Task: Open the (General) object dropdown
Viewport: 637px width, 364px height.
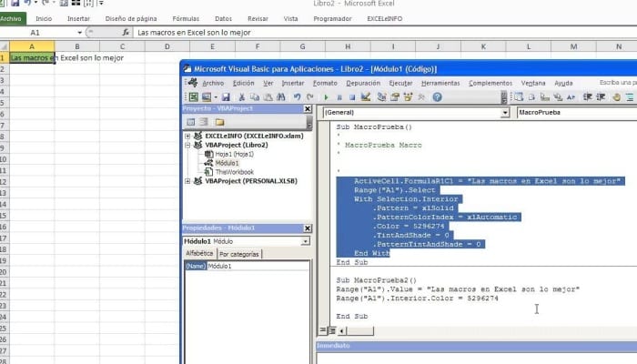Action: click(x=505, y=113)
